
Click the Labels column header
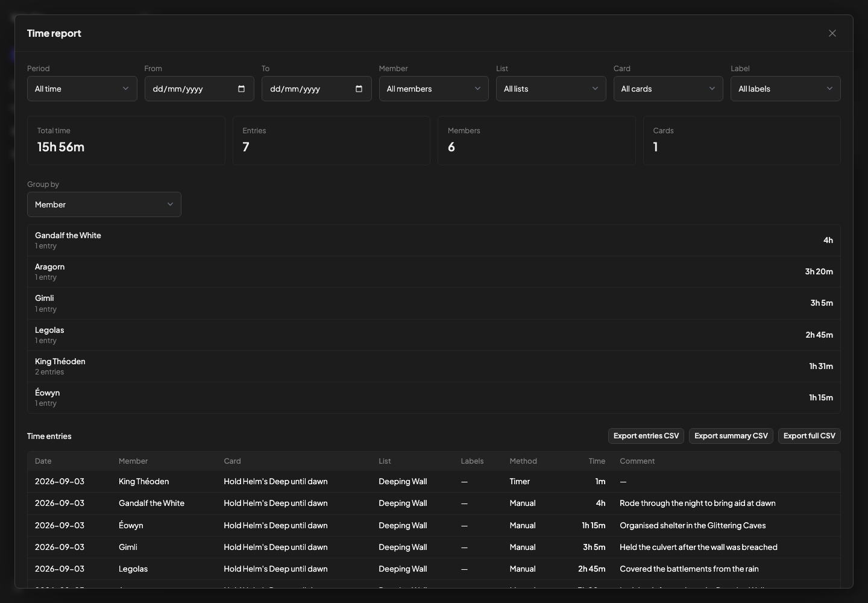pos(472,461)
